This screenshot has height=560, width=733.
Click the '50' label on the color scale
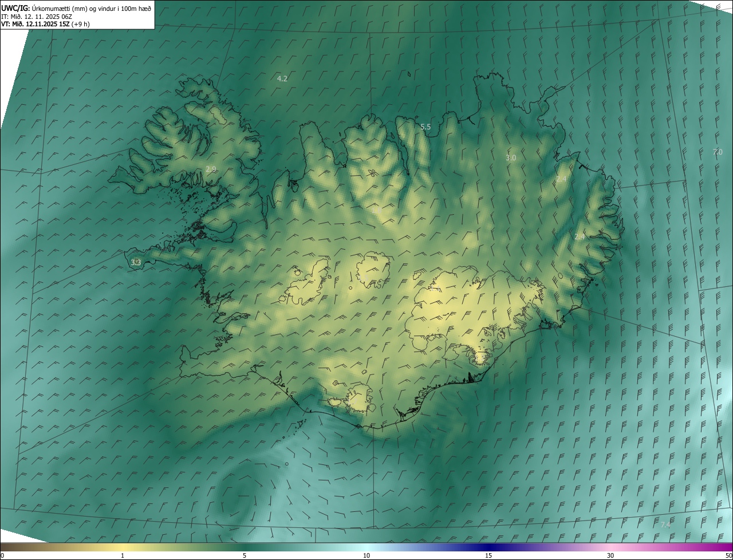tap(728, 555)
